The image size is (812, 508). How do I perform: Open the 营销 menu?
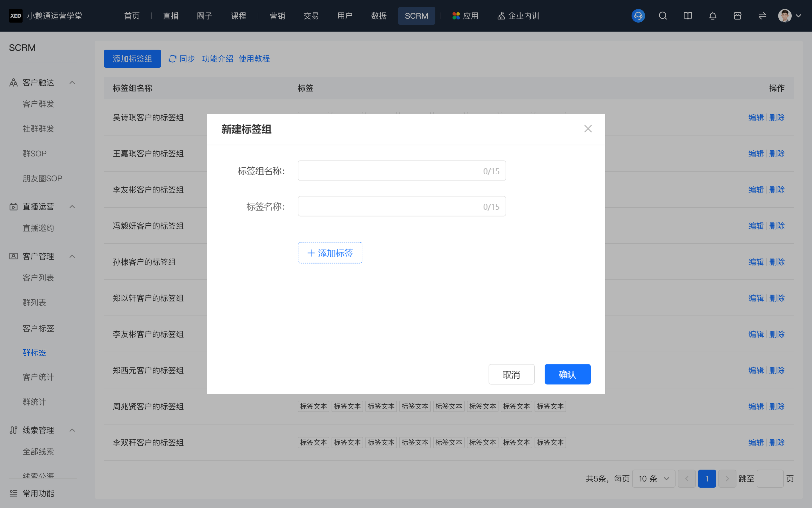pos(277,16)
